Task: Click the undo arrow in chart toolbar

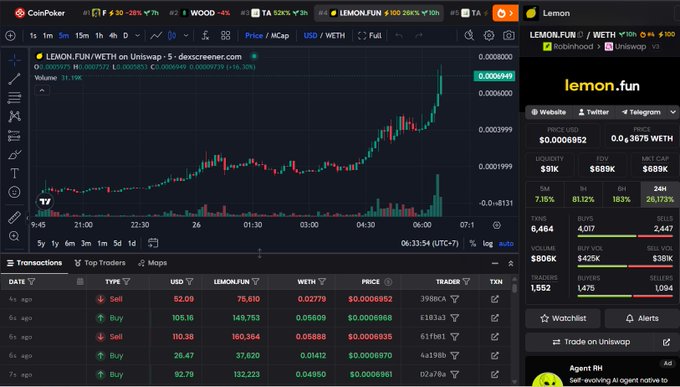Action: pyautogui.click(x=399, y=36)
